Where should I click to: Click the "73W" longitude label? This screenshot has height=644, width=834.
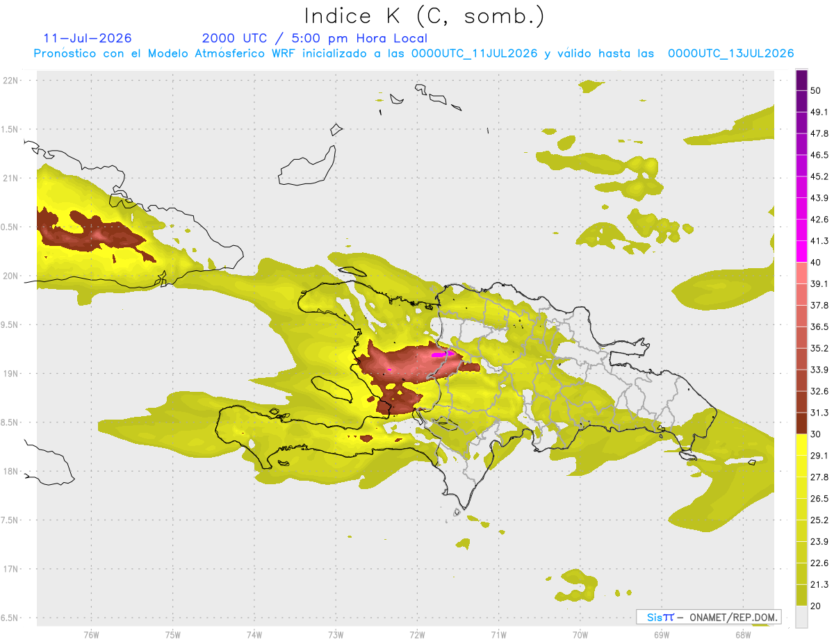coord(336,635)
